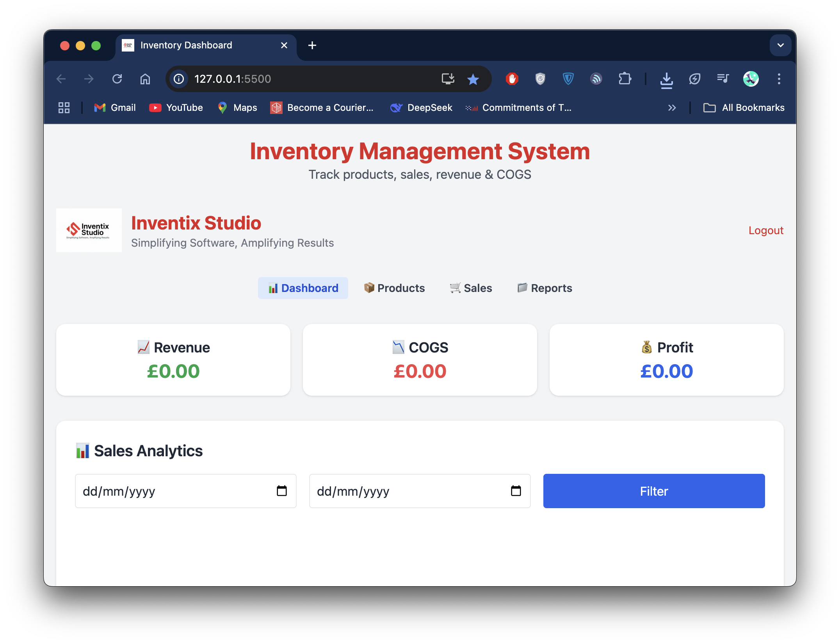Click the install app icon in address bar

pos(448,79)
